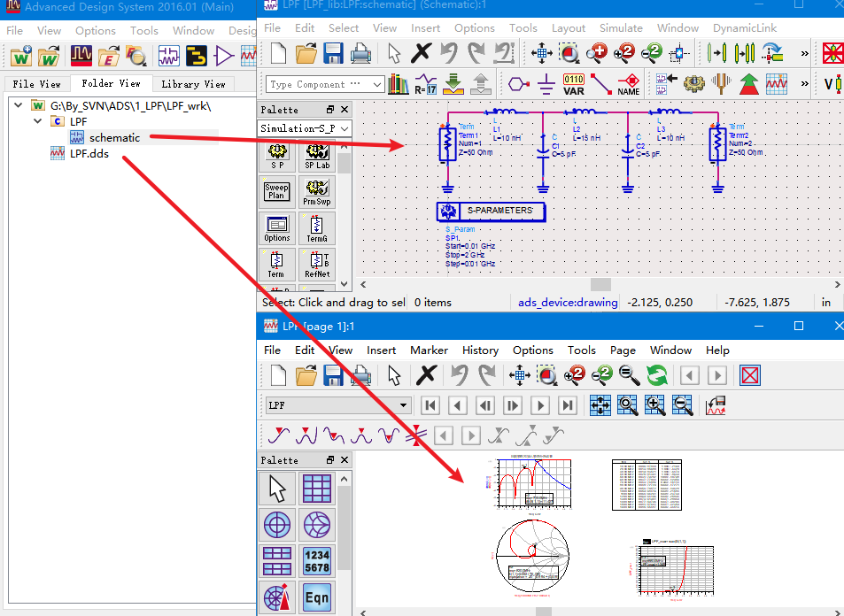
Task: Select the Insert Wire tool icon
Action: pyautogui.click(x=600, y=84)
